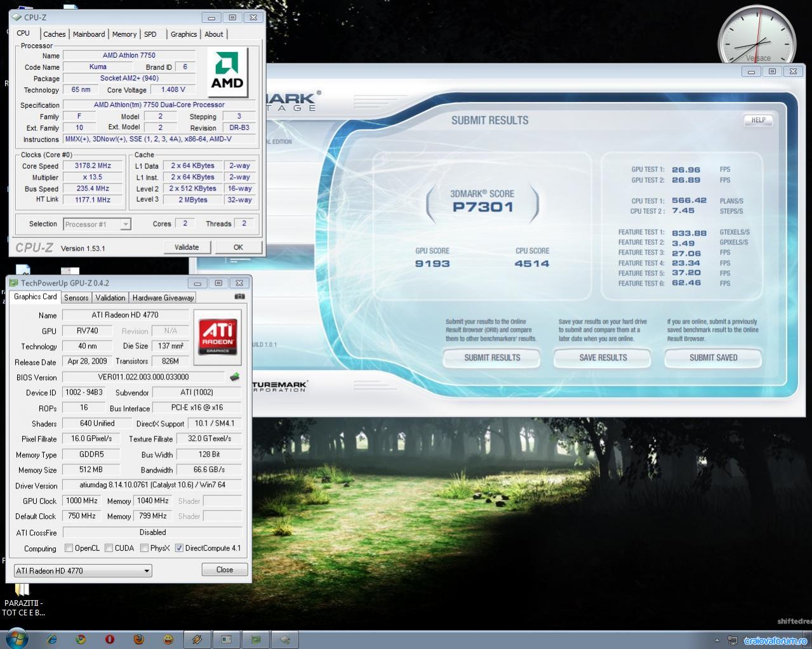Click the OK button in CPU-Z
This screenshot has height=649, width=812.
pyautogui.click(x=238, y=247)
